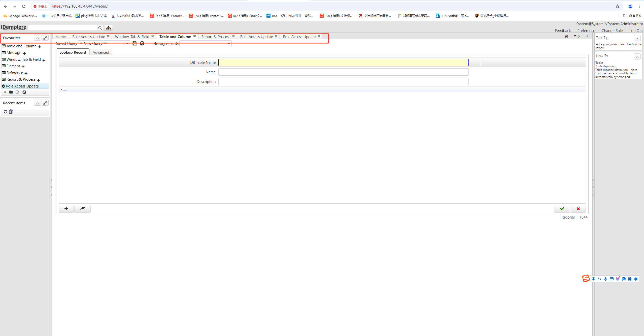This screenshot has height=336, width=644.
Task: Collapse the Favourites panel
Action: point(37,38)
